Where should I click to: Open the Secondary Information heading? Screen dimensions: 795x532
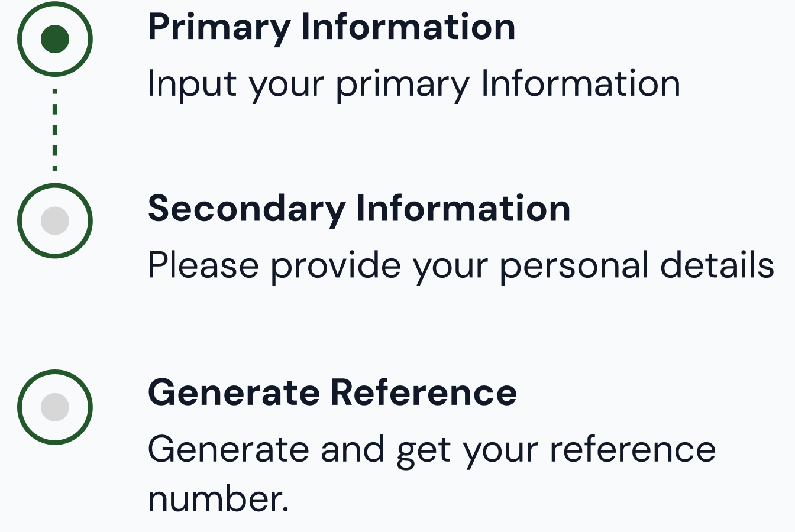coord(359,209)
